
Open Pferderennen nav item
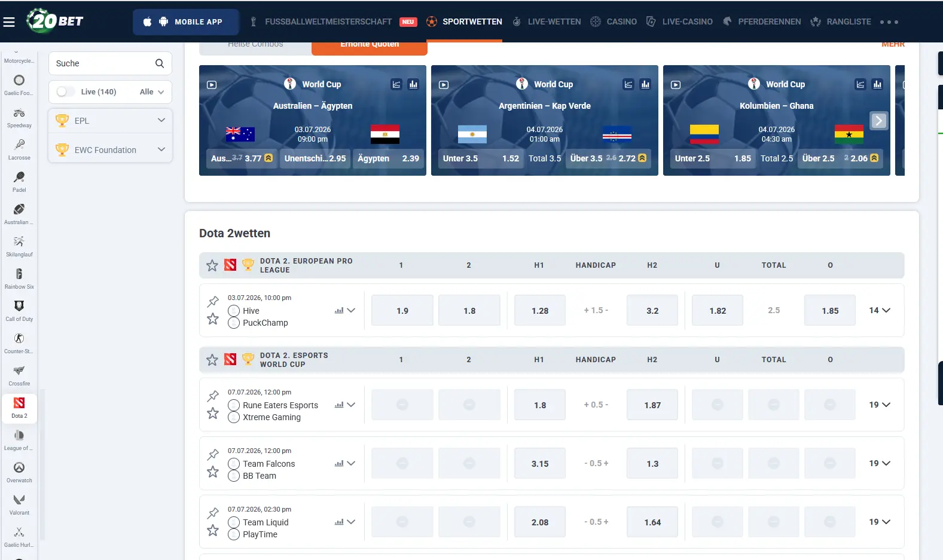tap(762, 22)
